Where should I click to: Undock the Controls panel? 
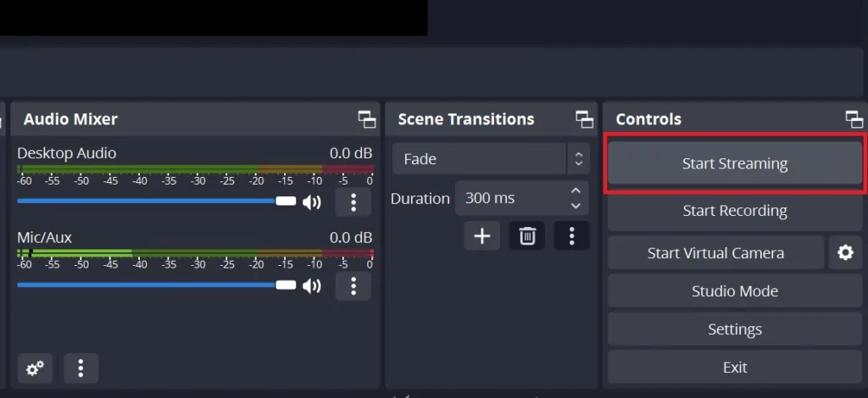pos(854,119)
